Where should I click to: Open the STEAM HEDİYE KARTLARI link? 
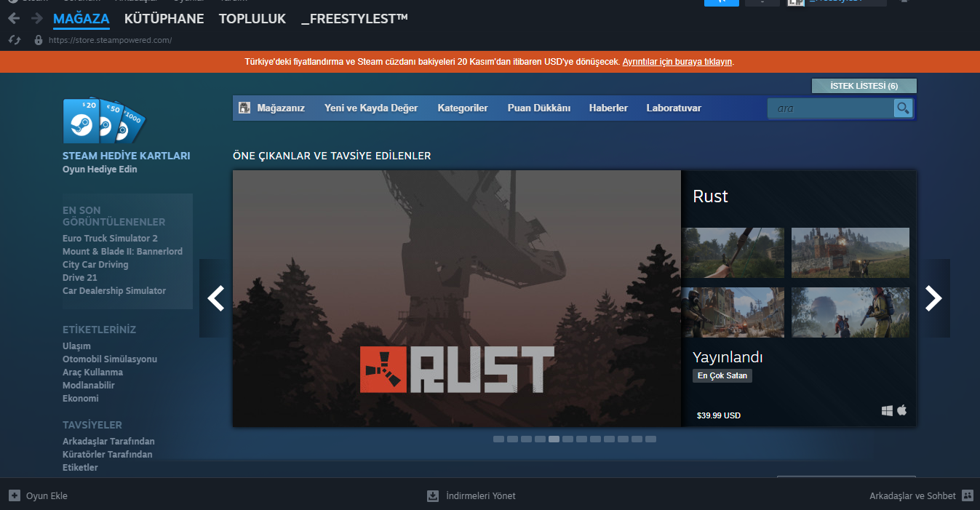point(127,156)
